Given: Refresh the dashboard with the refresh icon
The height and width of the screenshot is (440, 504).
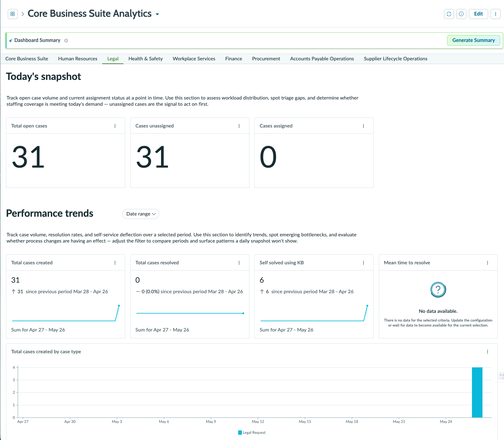Looking at the screenshot, I should tap(449, 14).
